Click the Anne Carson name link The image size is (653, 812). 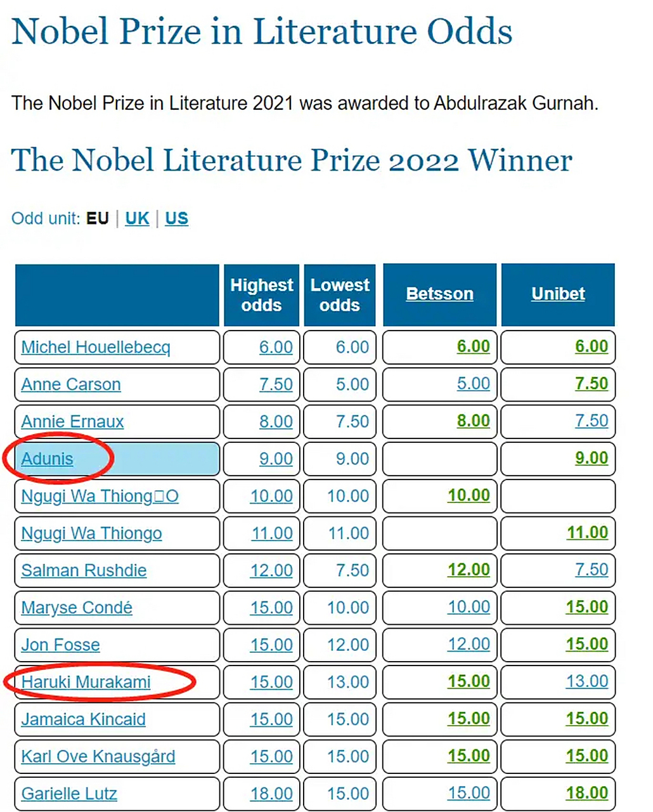pos(71,384)
